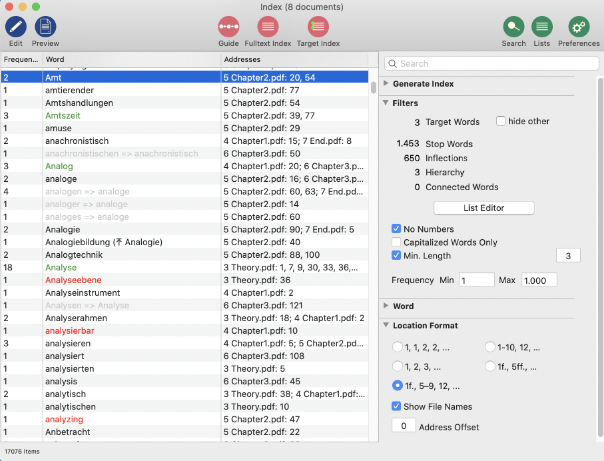Open the Search panel icon

[x=513, y=27]
